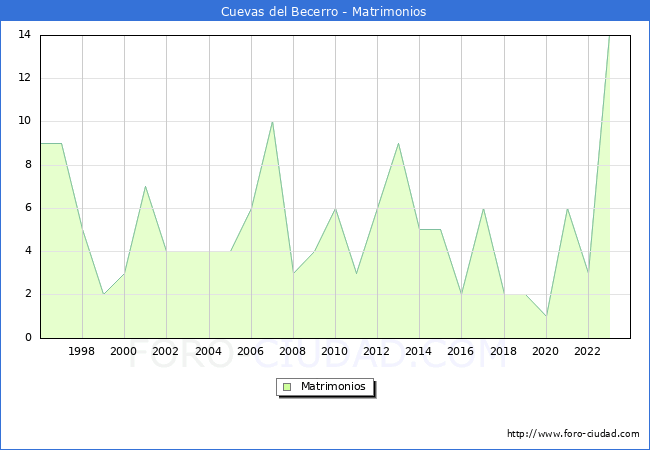Click the 2000 x-axis label
This screenshot has height=450, width=650.
coord(123,351)
